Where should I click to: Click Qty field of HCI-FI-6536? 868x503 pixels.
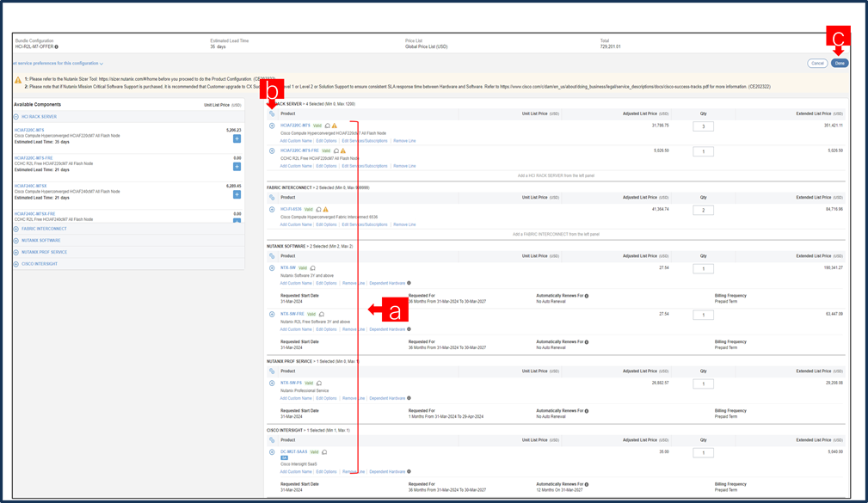click(x=703, y=211)
